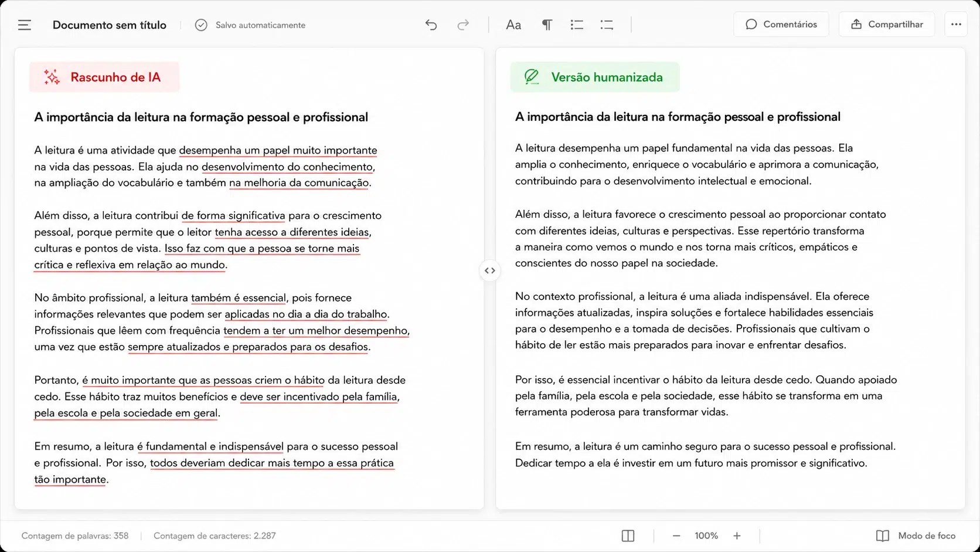Image resolution: width=980 pixels, height=552 pixels.
Task: Open the hamburger menu icon
Action: pos(24,25)
